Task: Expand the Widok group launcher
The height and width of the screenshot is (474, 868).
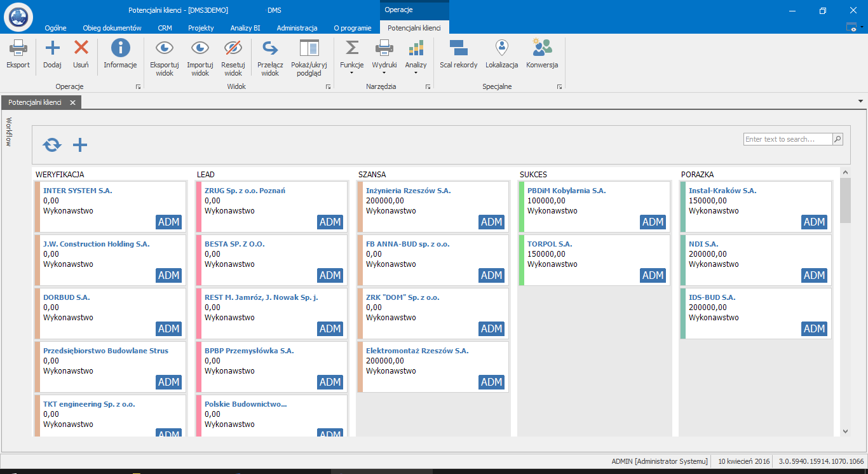Action: coord(329,87)
